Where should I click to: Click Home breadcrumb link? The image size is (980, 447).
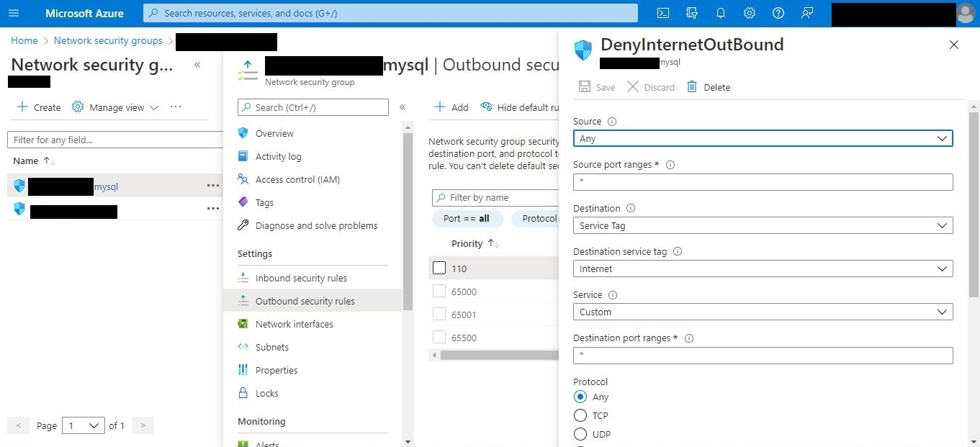coord(24,41)
